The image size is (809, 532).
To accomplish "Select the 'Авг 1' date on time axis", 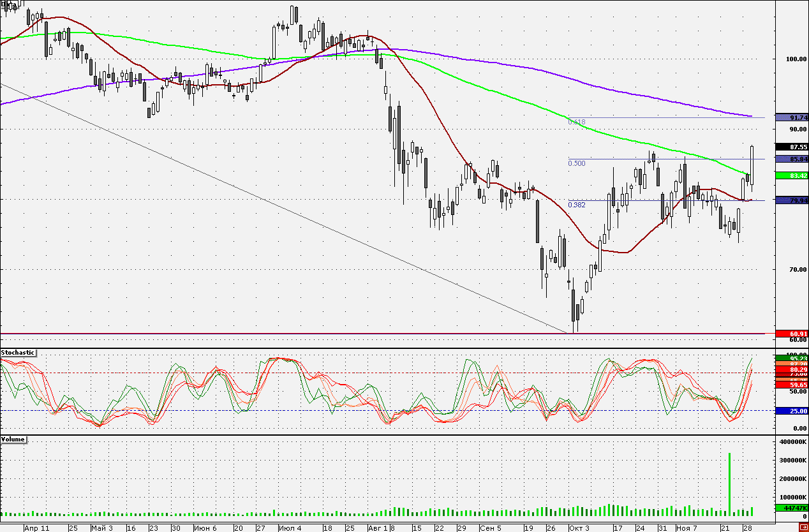I will [376, 528].
